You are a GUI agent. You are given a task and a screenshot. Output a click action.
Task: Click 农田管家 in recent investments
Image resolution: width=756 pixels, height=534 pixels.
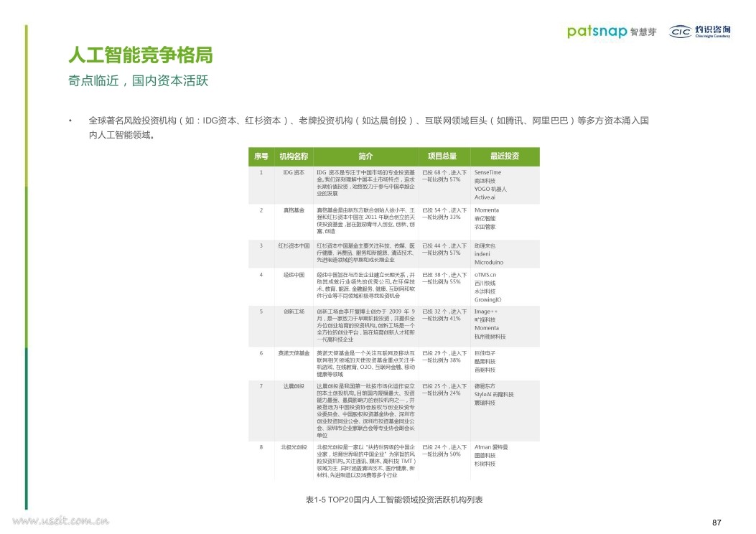[485, 227]
